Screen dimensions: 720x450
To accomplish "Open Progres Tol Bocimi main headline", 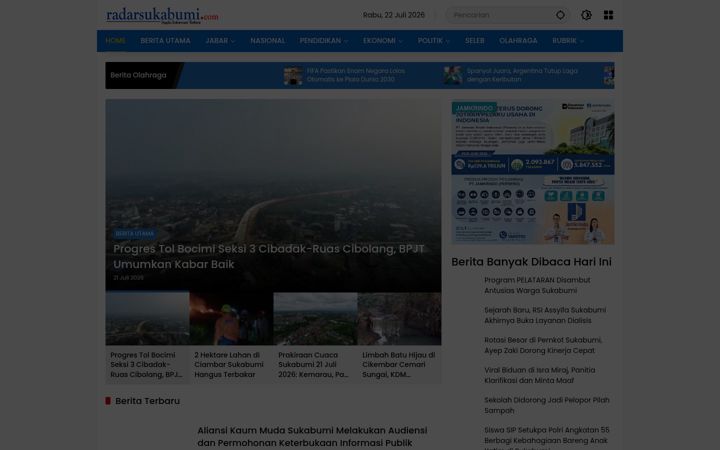I will click(x=269, y=257).
